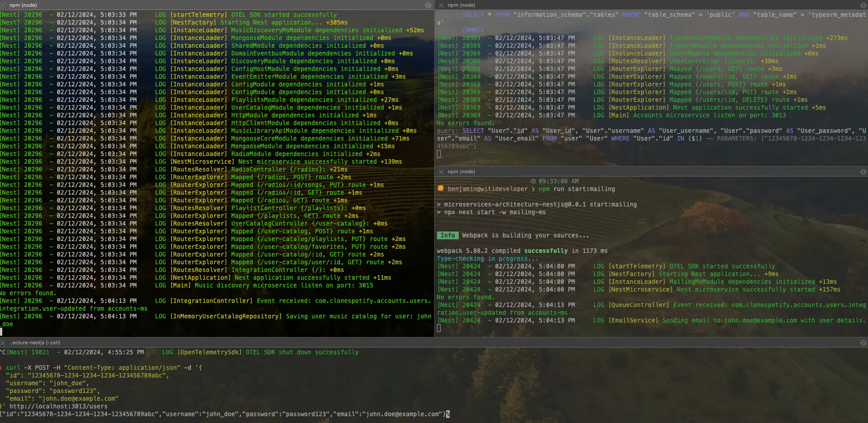Viewport: 868px width, 423px height.
Task: Open the bottom zsh pane's options menu icon
Action: tap(863, 342)
